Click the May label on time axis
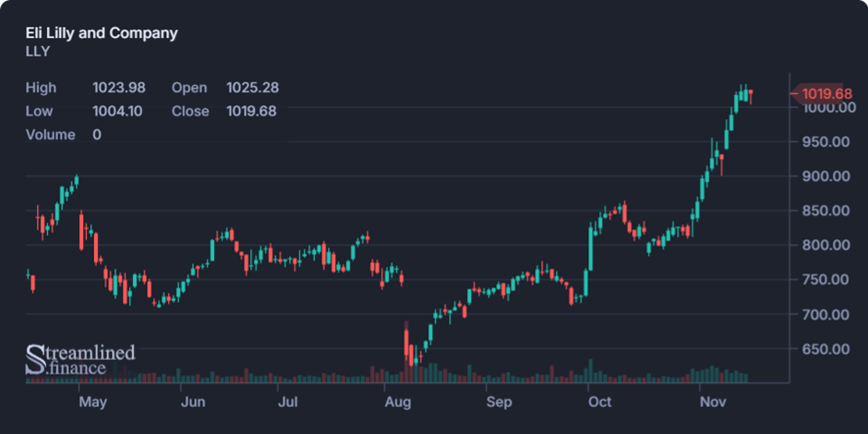Screen dimensions: 868x434 [92, 402]
